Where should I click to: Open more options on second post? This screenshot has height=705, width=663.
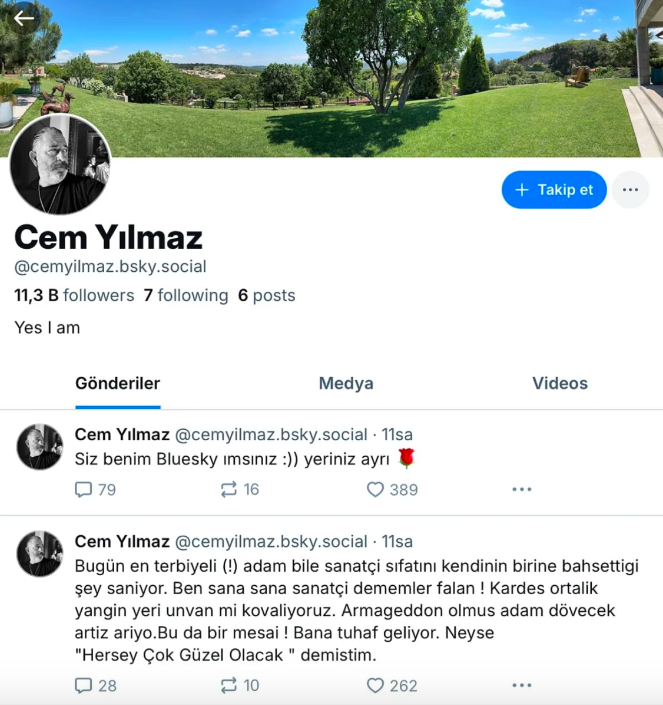tap(521, 685)
